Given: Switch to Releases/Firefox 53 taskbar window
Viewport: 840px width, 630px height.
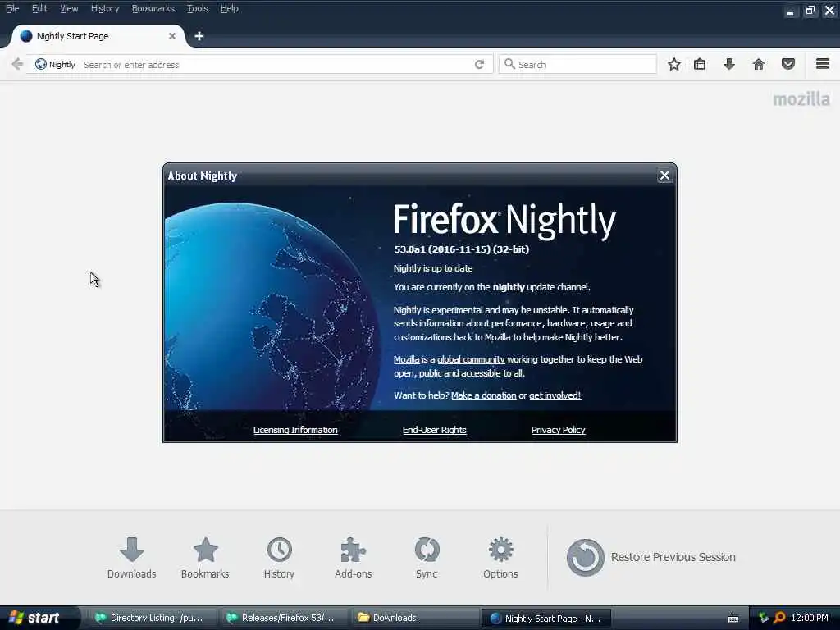Looking at the screenshot, I should [282, 618].
